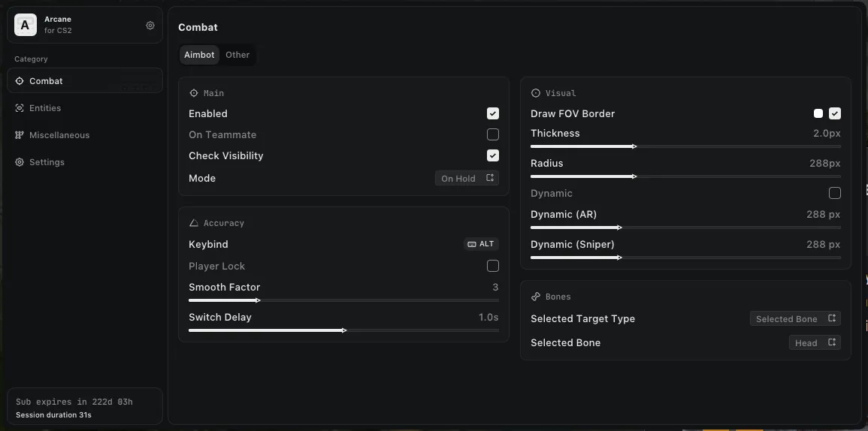This screenshot has width=868, height=431.
Task: Select the Aimbot tab
Action: click(199, 55)
